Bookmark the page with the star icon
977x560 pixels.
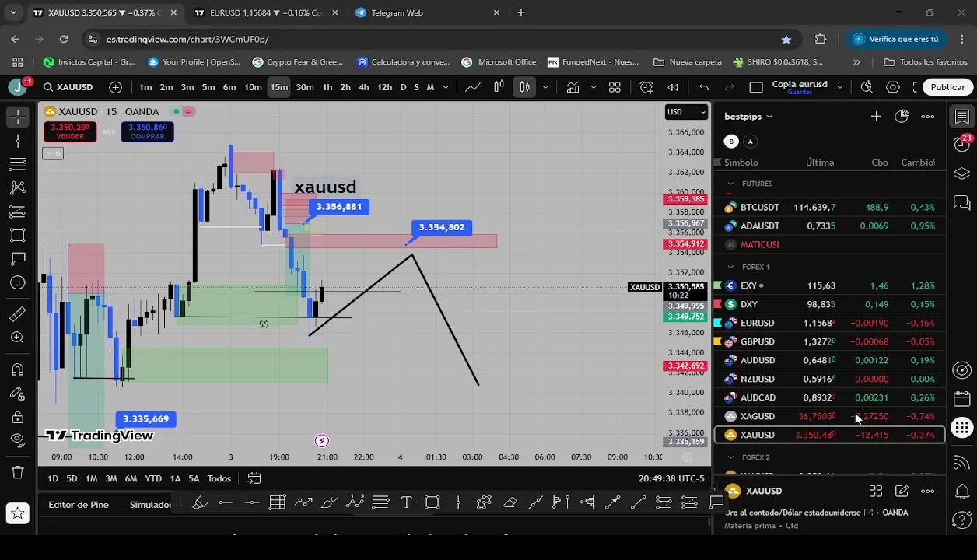(786, 39)
